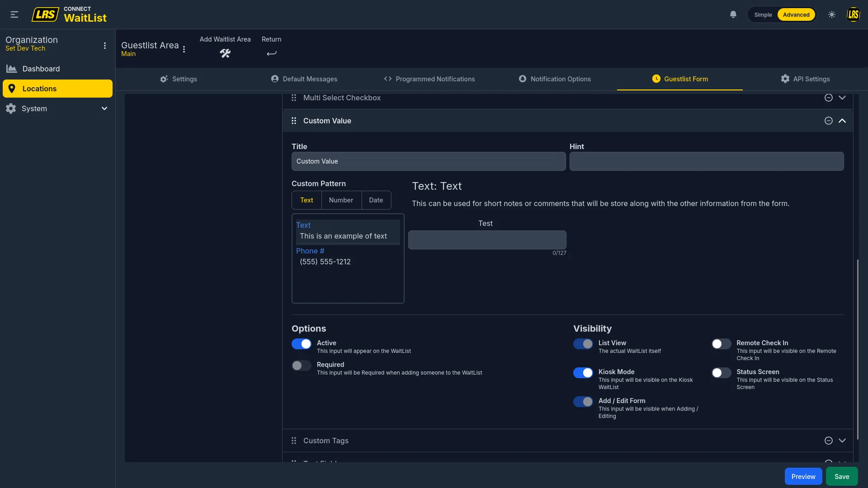
Task: Collapse the Custom Value section chevron
Action: tap(842, 121)
